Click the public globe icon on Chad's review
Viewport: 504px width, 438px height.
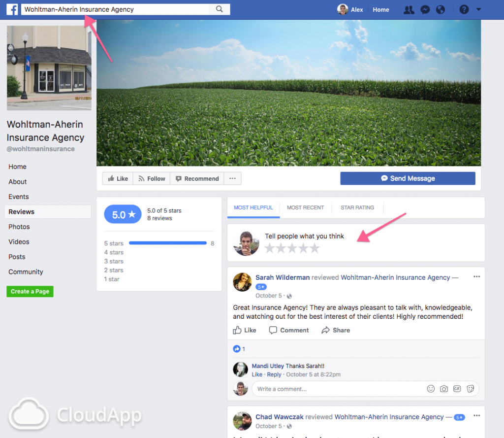289,426
